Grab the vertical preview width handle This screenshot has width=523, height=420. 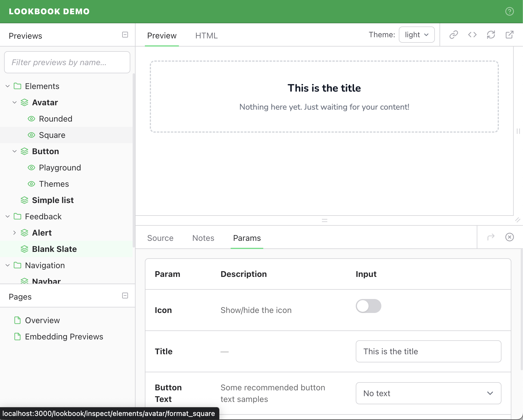[518, 131]
